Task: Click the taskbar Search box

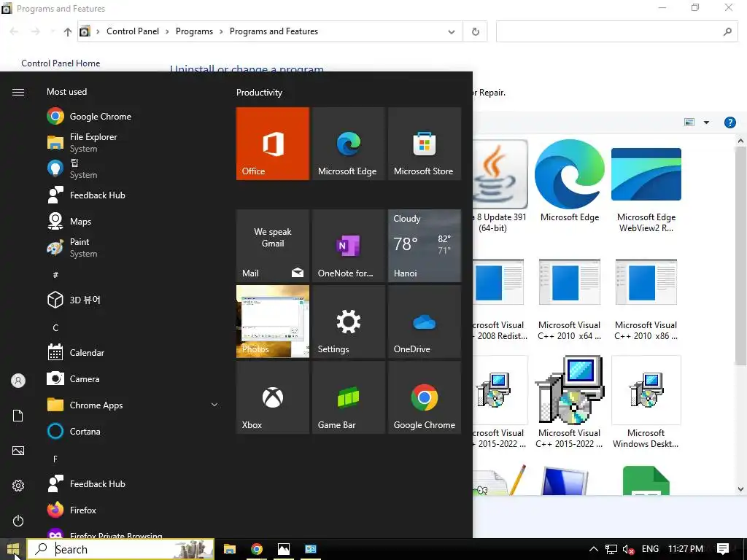Action: pos(120,549)
